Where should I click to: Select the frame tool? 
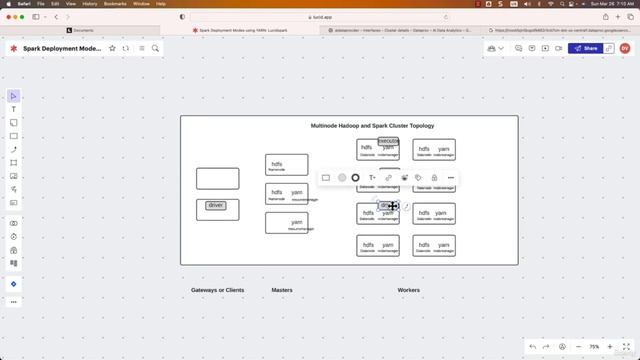(x=13, y=163)
